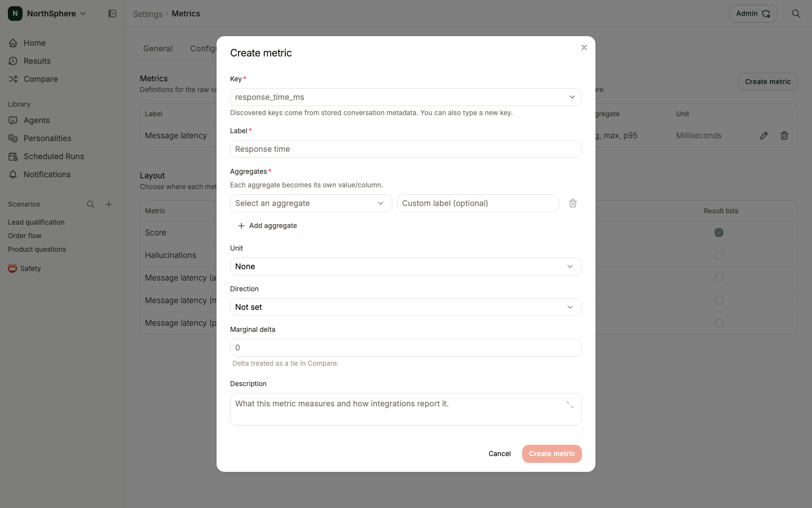812x508 pixels.
Task: Toggle Result lists checkbox for Score
Action: [719, 233]
